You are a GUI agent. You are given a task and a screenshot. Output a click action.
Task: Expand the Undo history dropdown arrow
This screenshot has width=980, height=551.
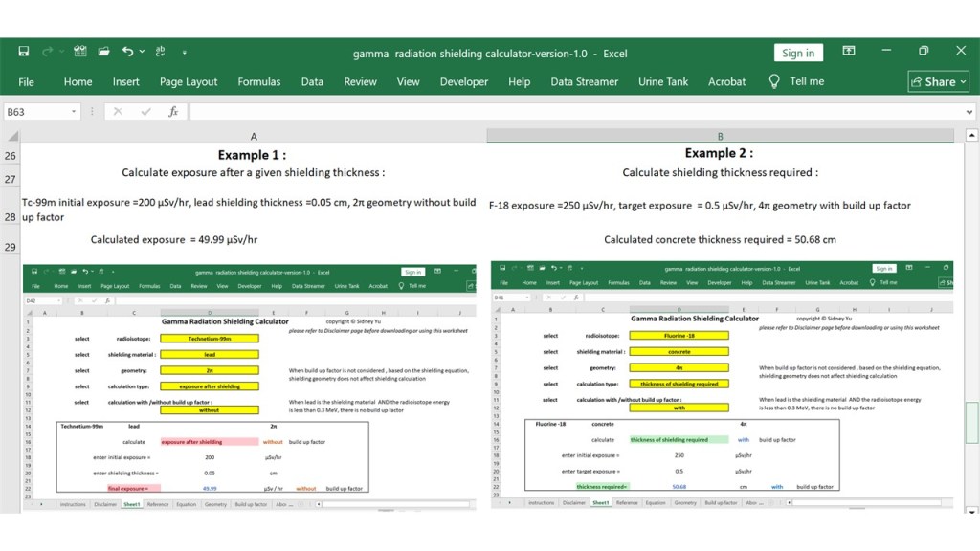click(142, 52)
